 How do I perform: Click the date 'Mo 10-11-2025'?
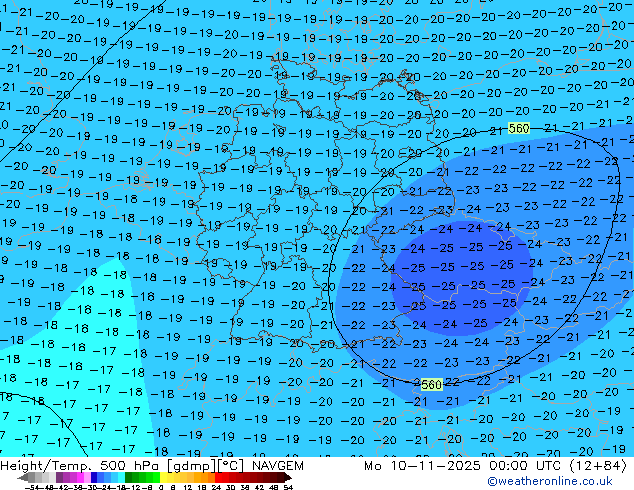(422, 466)
